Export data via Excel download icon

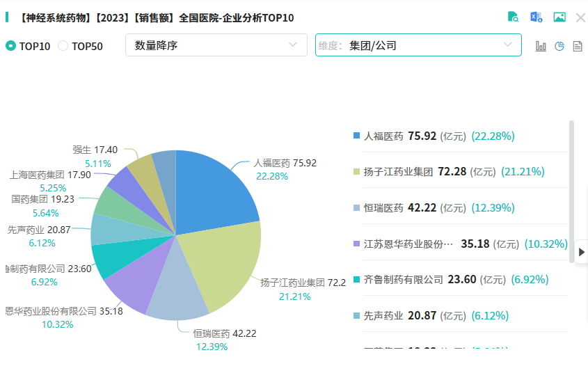pos(537,17)
